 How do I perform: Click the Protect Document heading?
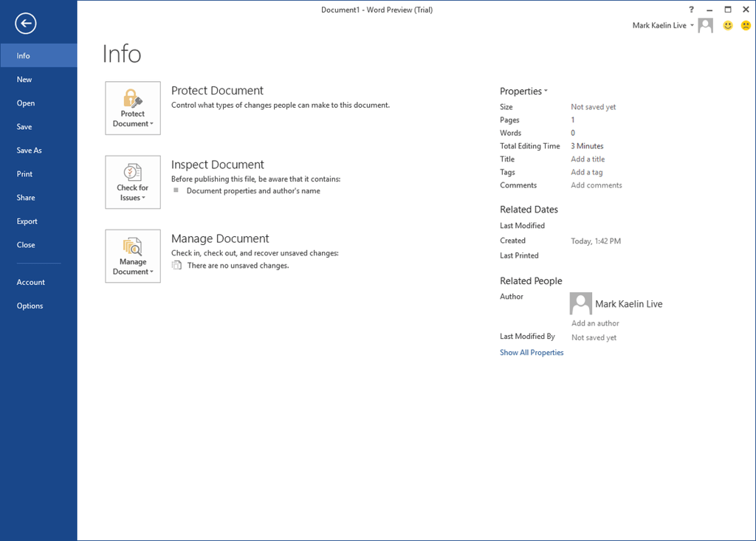218,91
